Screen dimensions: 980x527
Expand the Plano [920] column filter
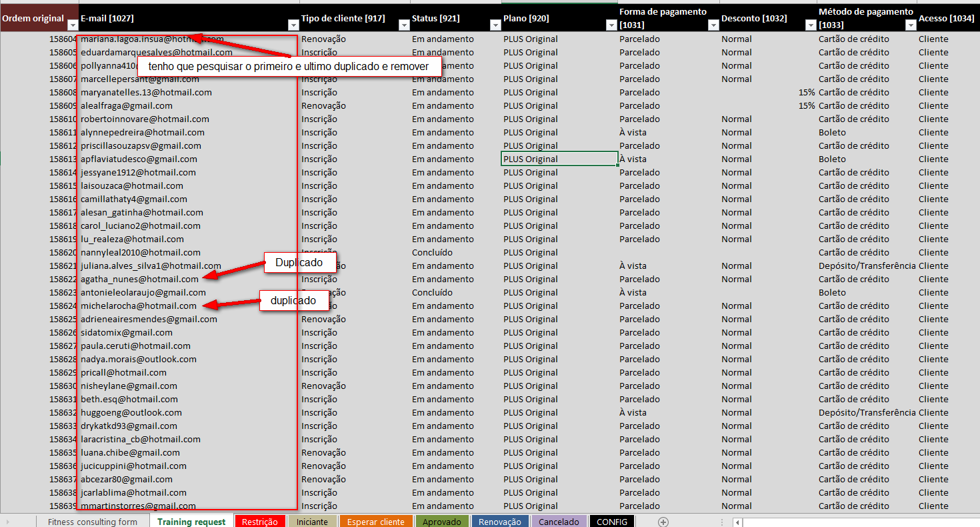pyautogui.click(x=611, y=25)
